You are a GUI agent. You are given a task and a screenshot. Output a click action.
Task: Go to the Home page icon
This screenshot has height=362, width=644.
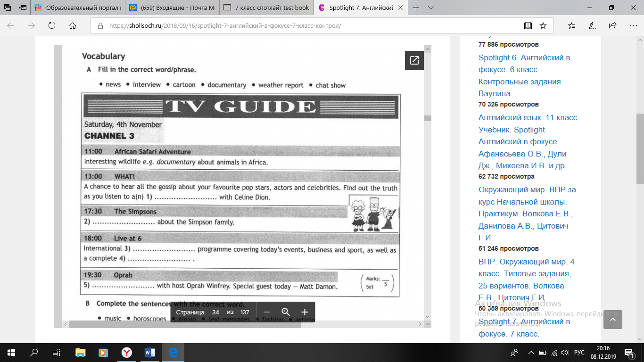click(x=73, y=26)
